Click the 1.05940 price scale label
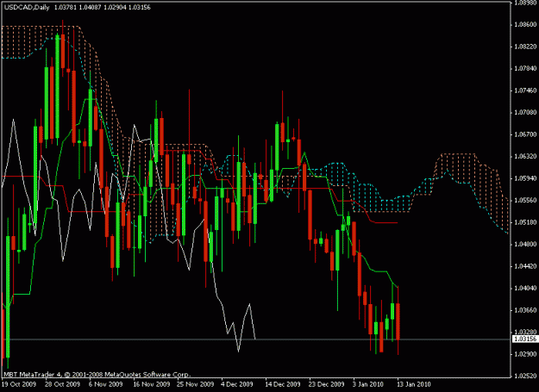This screenshot has height=392, width=539. 525,178
